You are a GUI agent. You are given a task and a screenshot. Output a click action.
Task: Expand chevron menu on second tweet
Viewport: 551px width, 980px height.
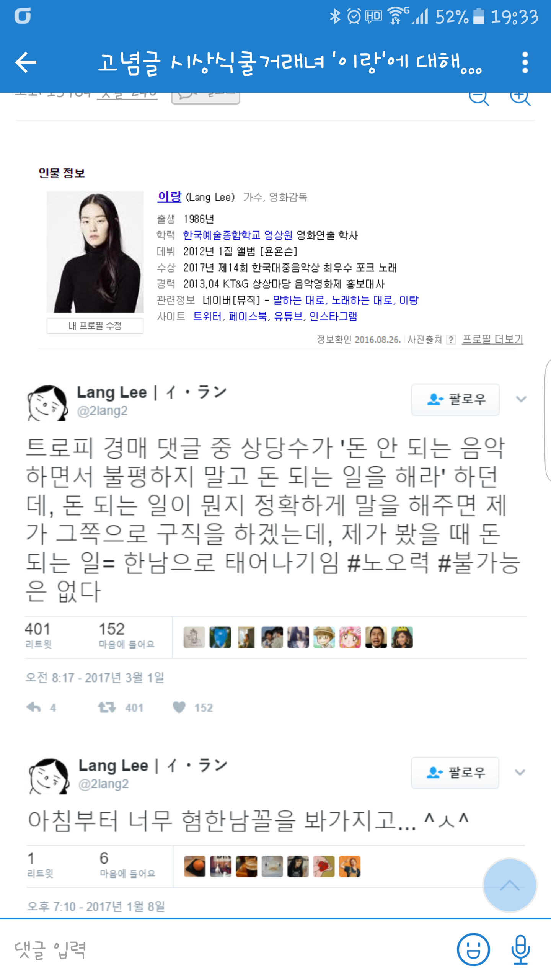(520, 773)
